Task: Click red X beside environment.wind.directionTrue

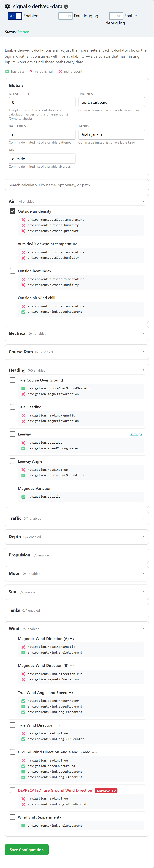Action: pos(23,674)
